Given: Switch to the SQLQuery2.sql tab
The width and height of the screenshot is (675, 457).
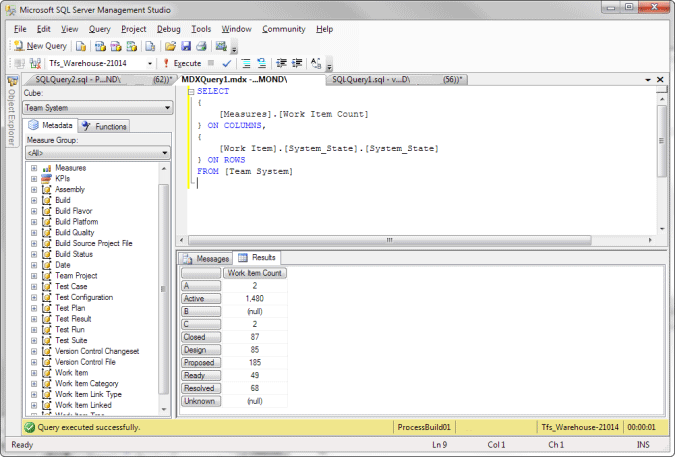Looking at the screenshot, I should click(x=99, y=79).
